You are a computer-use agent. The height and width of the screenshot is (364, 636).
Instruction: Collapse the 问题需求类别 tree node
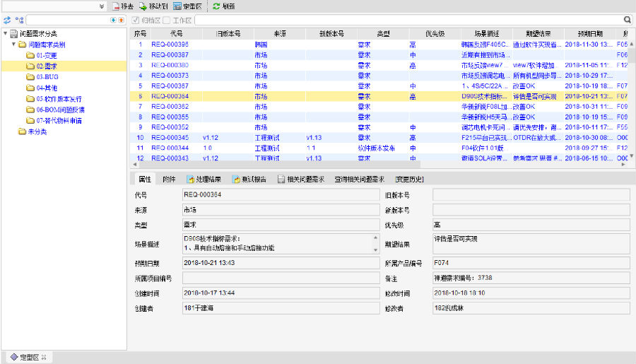click(14, 44)
